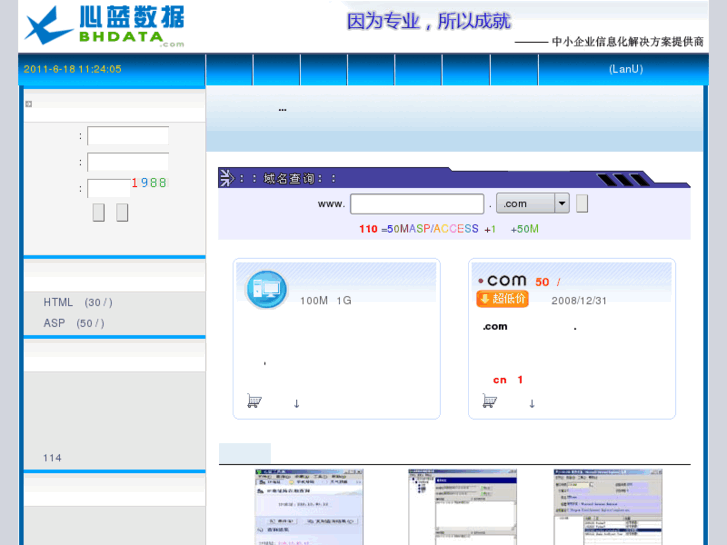
Task: Click the domain name input after www.
Action: (x=417, y=204)
